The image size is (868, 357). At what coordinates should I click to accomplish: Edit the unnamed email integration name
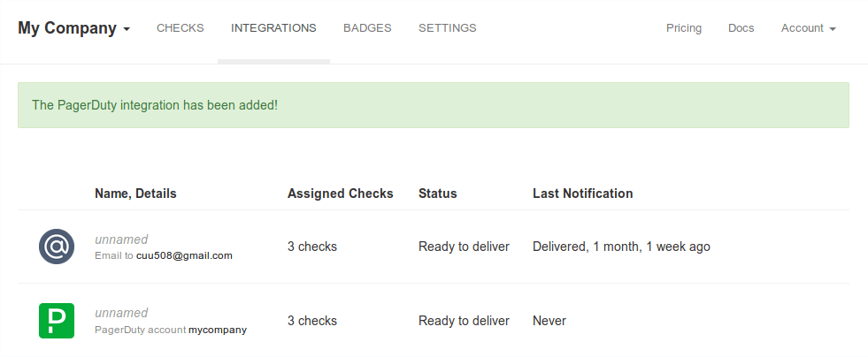[121, 239]
